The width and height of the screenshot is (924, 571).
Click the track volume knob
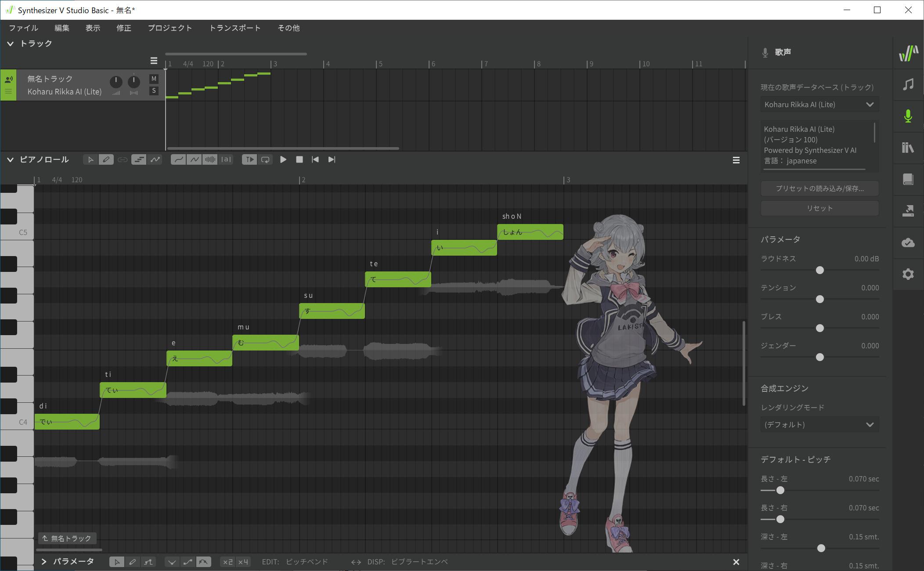[116, 82]
